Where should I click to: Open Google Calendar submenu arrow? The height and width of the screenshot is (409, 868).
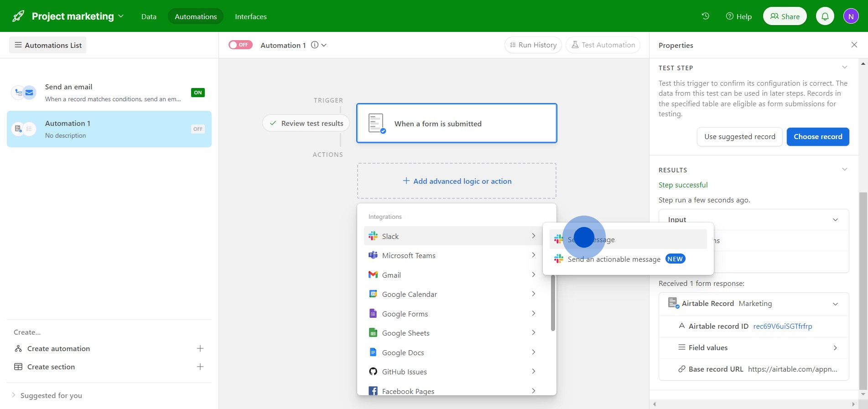(533, 294)
